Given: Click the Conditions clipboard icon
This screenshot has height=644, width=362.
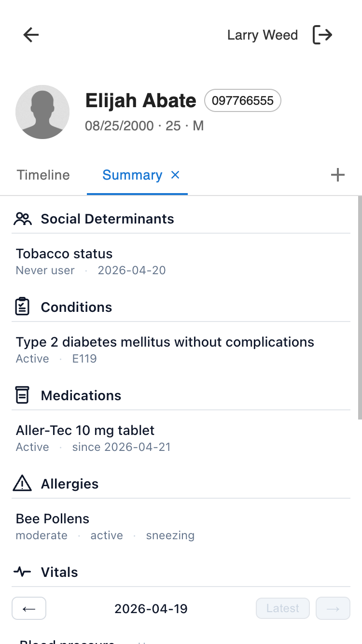Looking at the screenshot, I should click(x=22, y=307).
